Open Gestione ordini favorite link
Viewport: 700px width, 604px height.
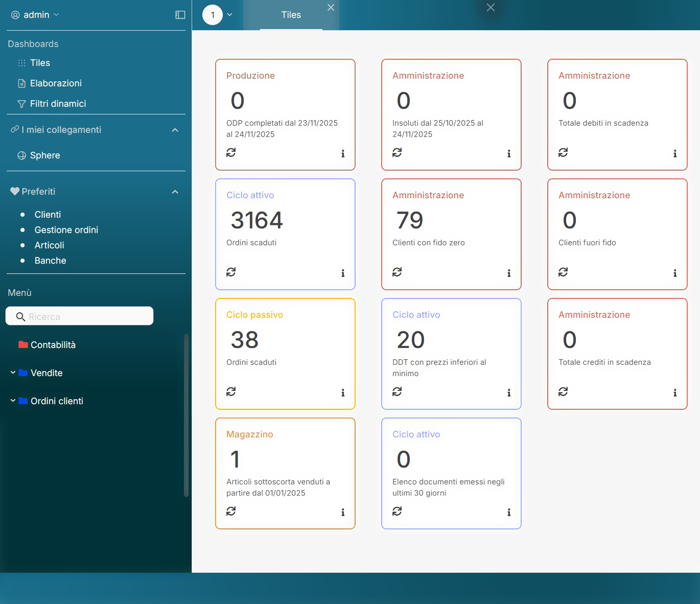pyautogui.click(x=66, y=230)
